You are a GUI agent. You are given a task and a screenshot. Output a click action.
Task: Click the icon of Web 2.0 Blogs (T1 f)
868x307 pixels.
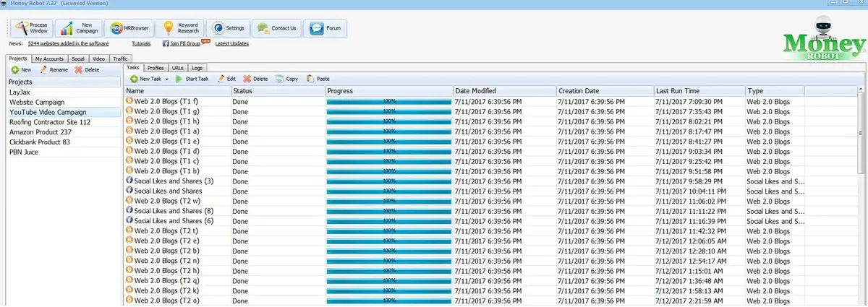pyautogui.click(x=130, y=101)
